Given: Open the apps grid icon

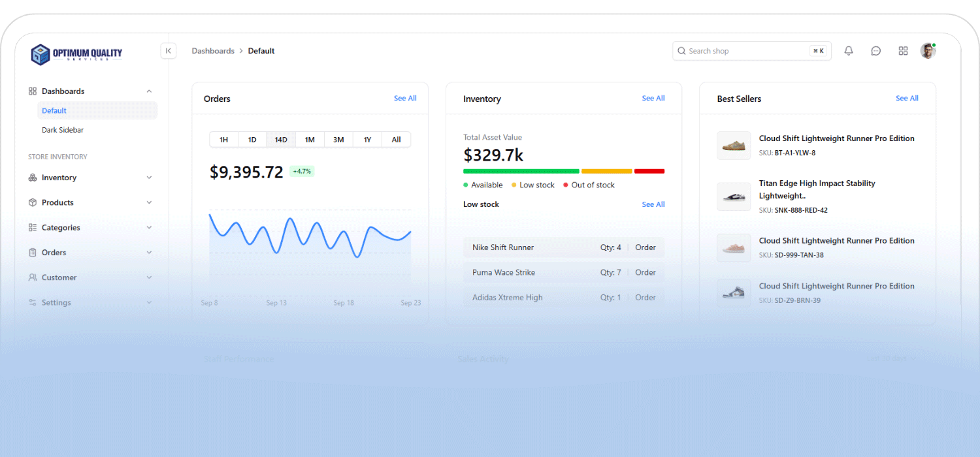Looking at the screenshot, I should coord(903,51).
